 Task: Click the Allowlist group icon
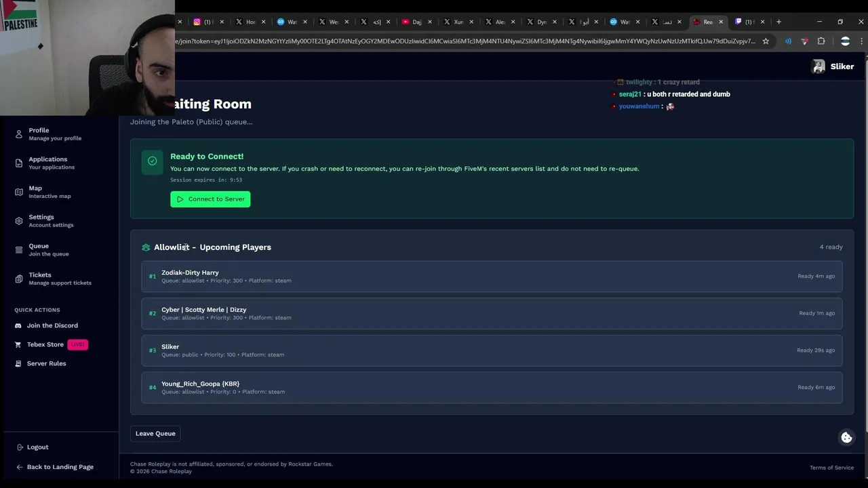click(146, 247)
